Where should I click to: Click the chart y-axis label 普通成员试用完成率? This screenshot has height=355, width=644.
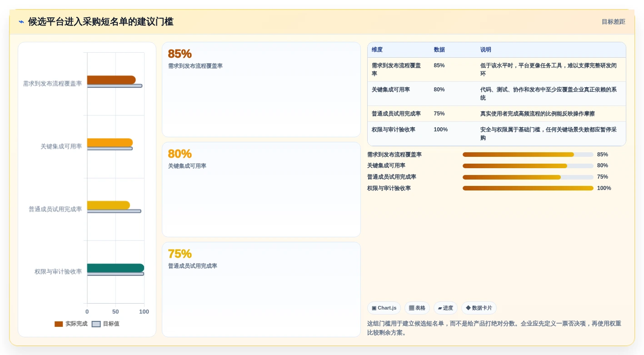tap(55, 209)
